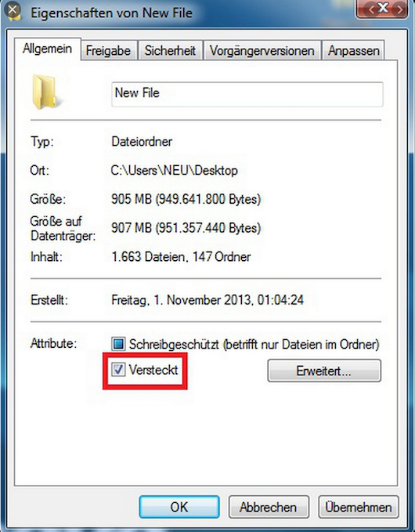Click the yellow folder icon beside the name

(x=45, y=92)
